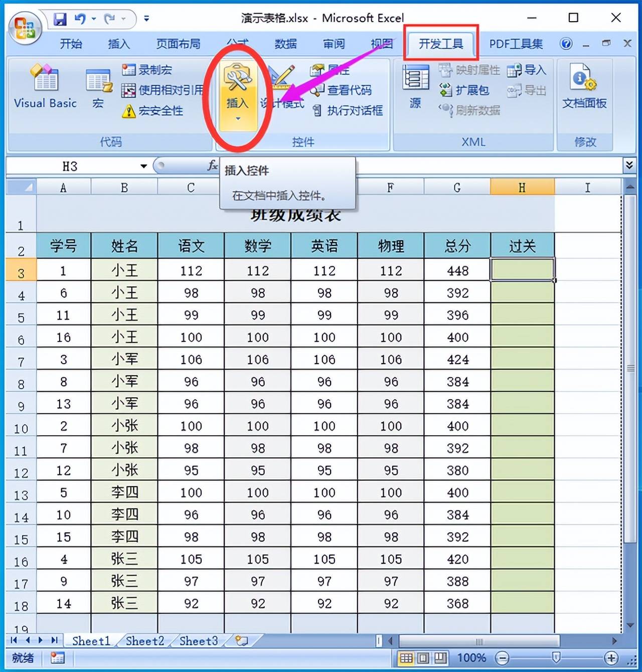The width and height of the screenshot is (642, 672).
Task: Open 宏安全性 macro security settings
Action: pos(153,111)
